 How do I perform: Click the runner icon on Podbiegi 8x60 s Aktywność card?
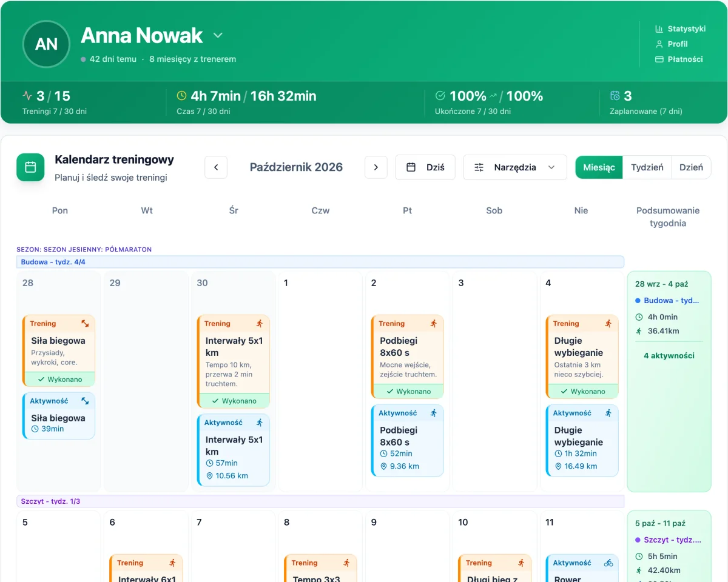(434, 413)
